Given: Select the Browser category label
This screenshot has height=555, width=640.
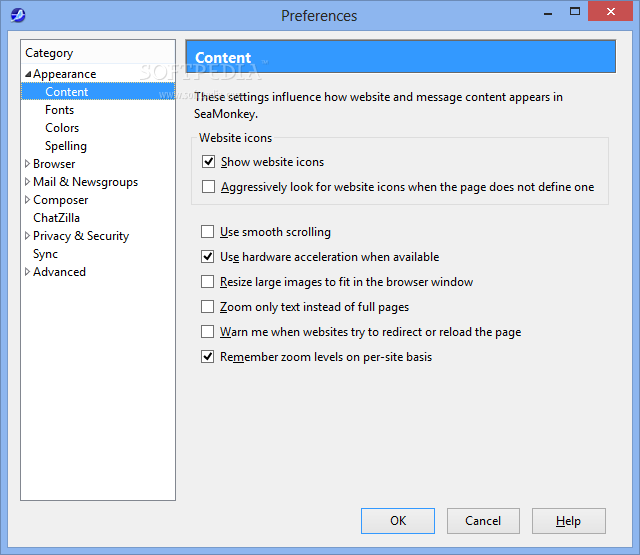Looking at the screenshot, I should [54, 164].
